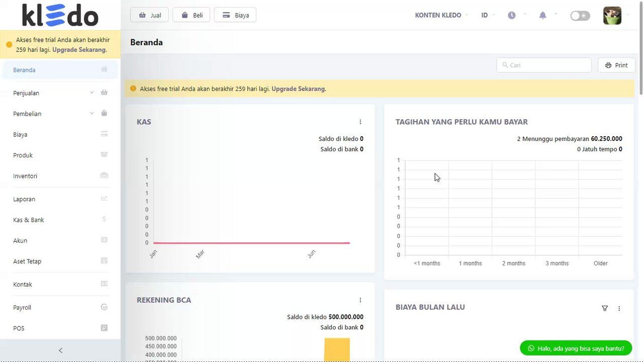The image size is (644, 362).
Task: Go to Kas & Bank menu
Action: tap(29, 220)
